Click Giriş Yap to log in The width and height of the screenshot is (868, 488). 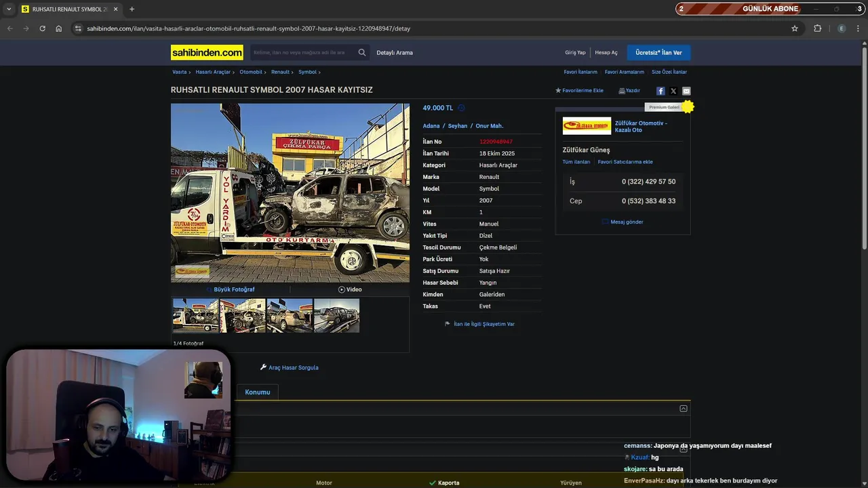(x=575, y=52)
